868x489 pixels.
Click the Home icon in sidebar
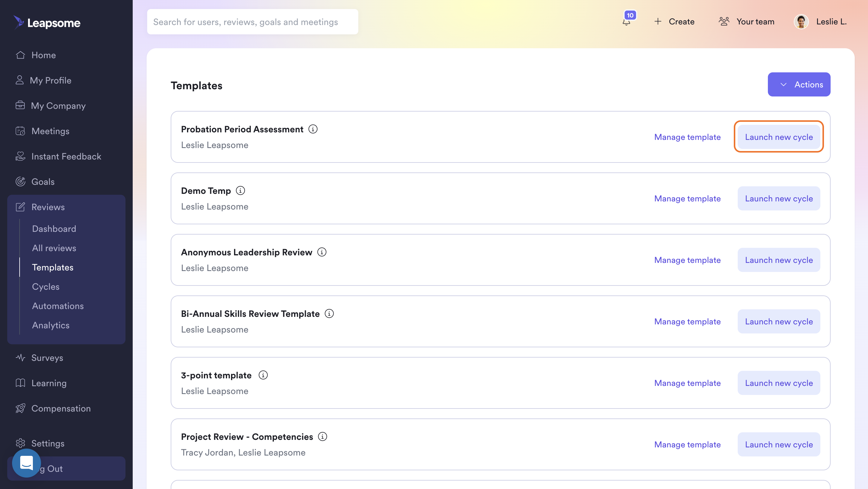point(20,55)
